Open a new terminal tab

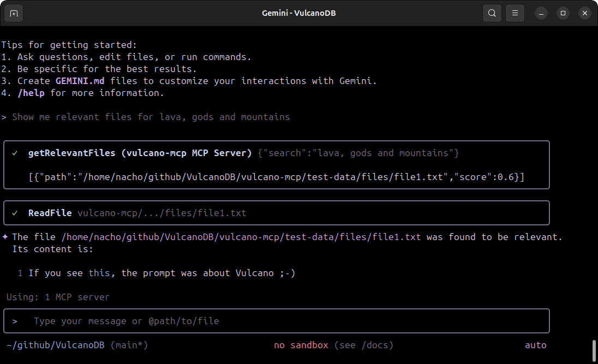pos(13,13)
